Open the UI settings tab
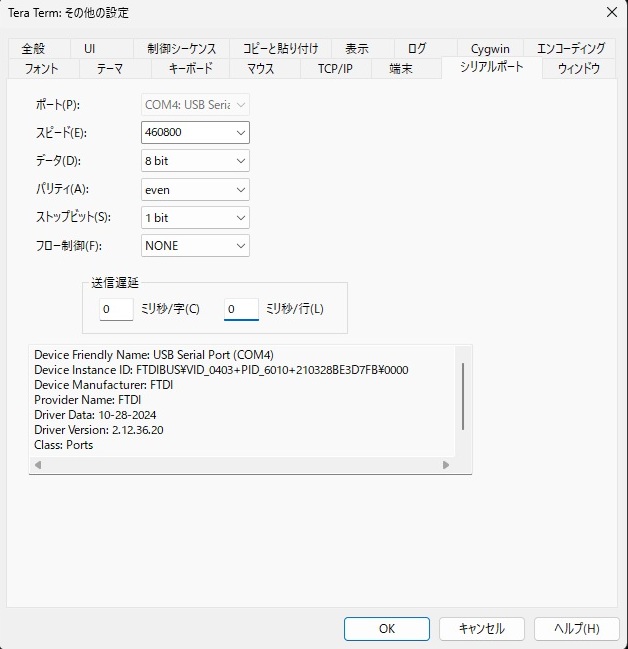This screenshot has height=649, width=628. point(89,48)
